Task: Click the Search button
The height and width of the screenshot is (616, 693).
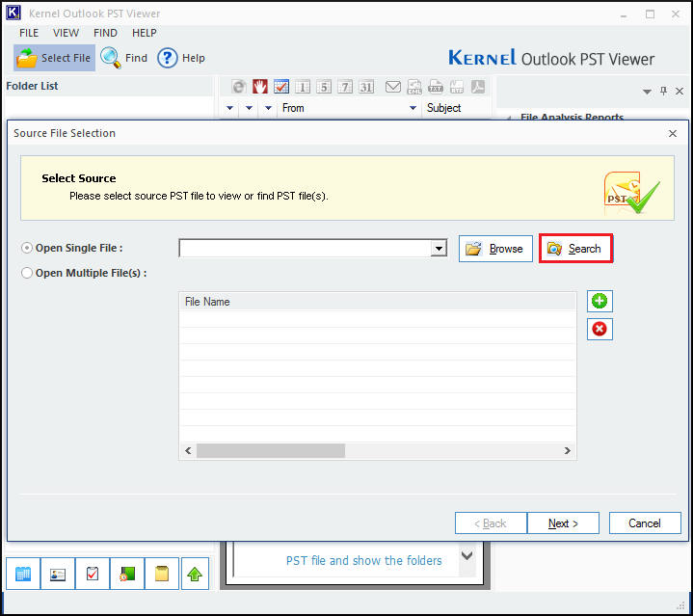Action: 575,249
